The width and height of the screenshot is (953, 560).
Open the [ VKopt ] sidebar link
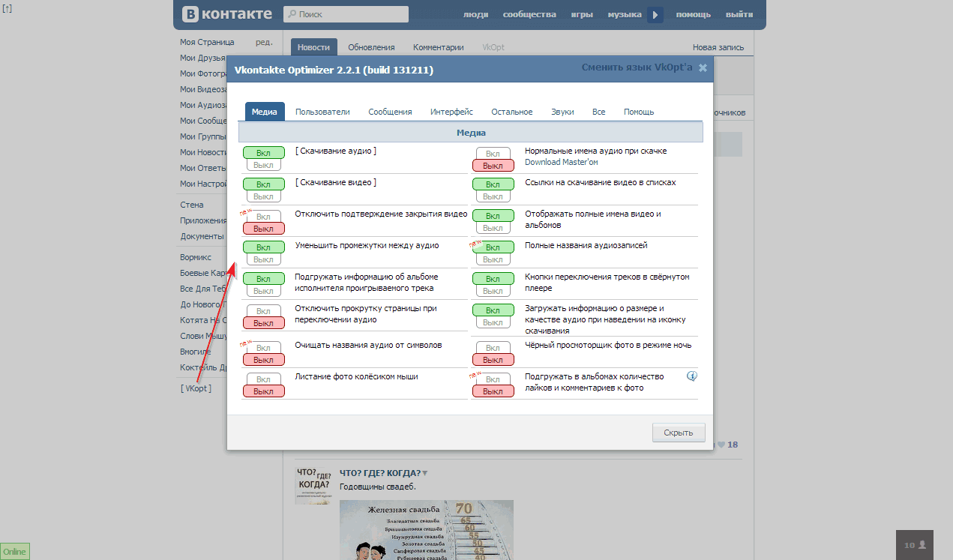[196, 388]
